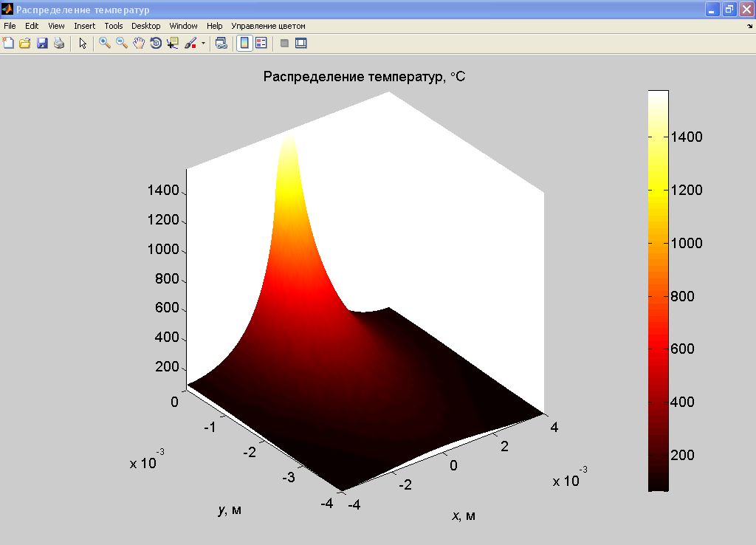Click the peak of the temperature surface
Viewport: 756px width, 545px height.
[x=288, y=137]
